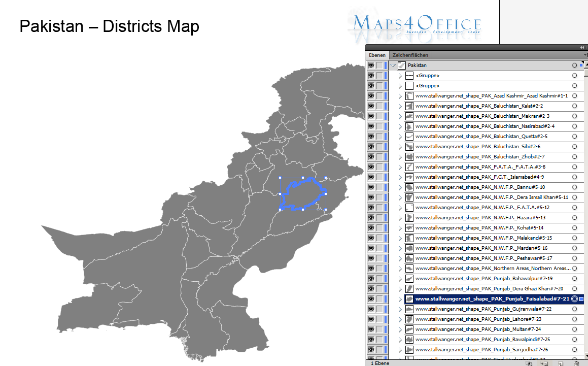Viewport: 588px width, 366px height.
Task: Click the Punjab_Faisalabad layer thumbnail
Action: [x=409, y=299]
